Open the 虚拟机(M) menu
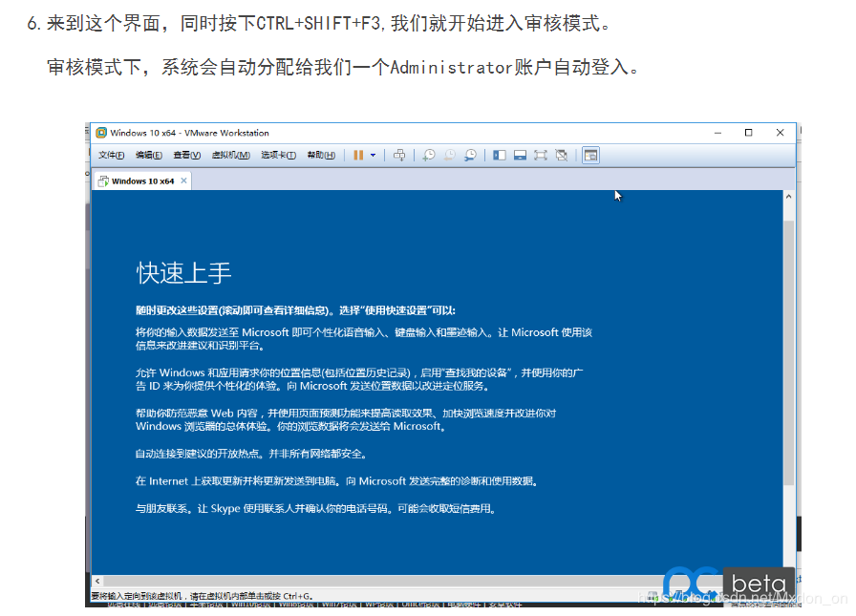856x616 pixels. point(230,156)
